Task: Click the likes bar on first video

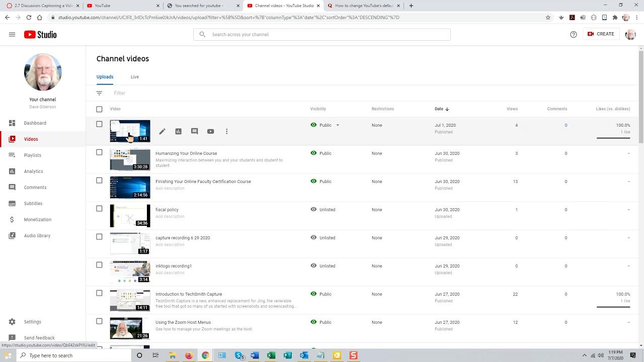Action: tap(613, 138)
